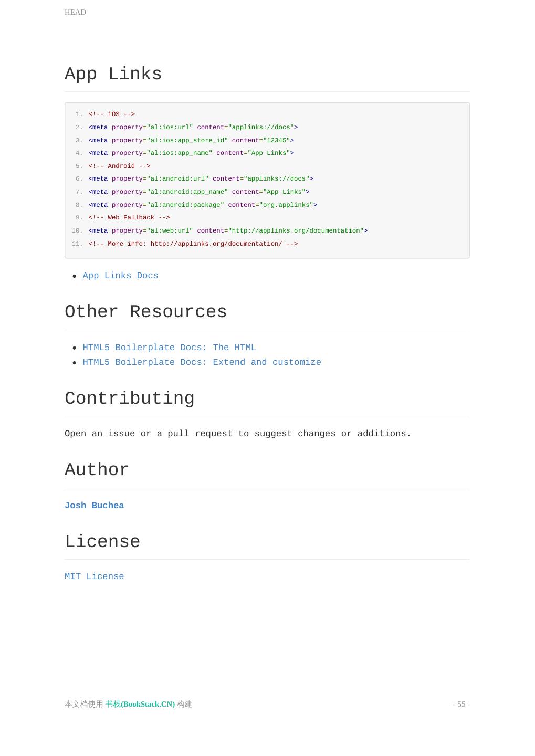Click the Other Resources heading
The width and height of the screenshot is (535, 756).
point(145,312)
